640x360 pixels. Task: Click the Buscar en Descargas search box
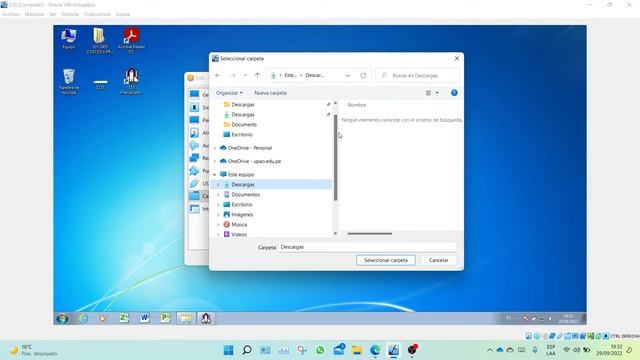pos(418,76)
